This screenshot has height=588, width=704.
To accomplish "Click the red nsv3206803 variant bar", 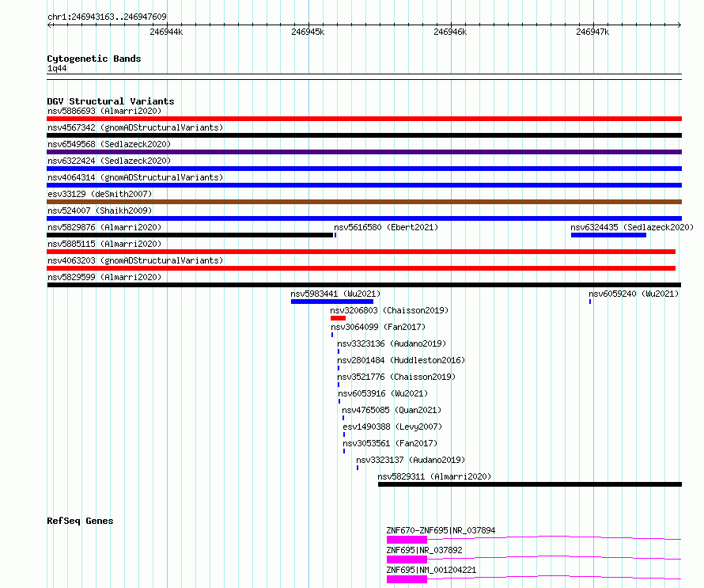I will pos(338,318).
